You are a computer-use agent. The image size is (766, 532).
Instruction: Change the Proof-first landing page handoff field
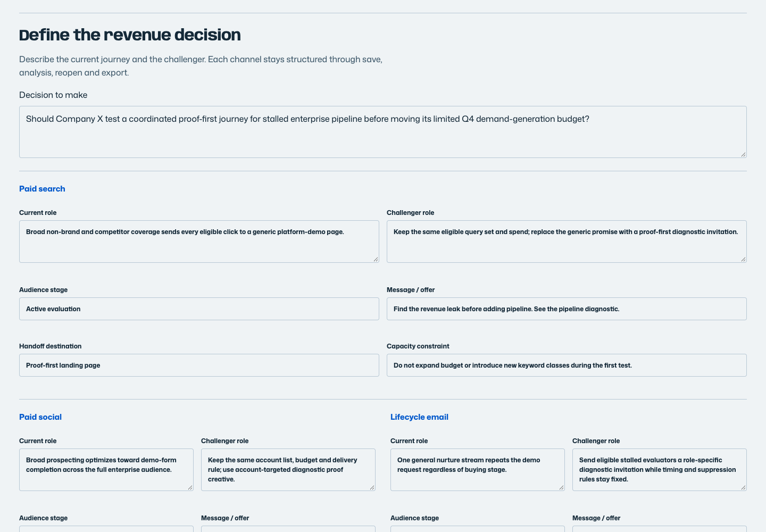pos(199,365)
